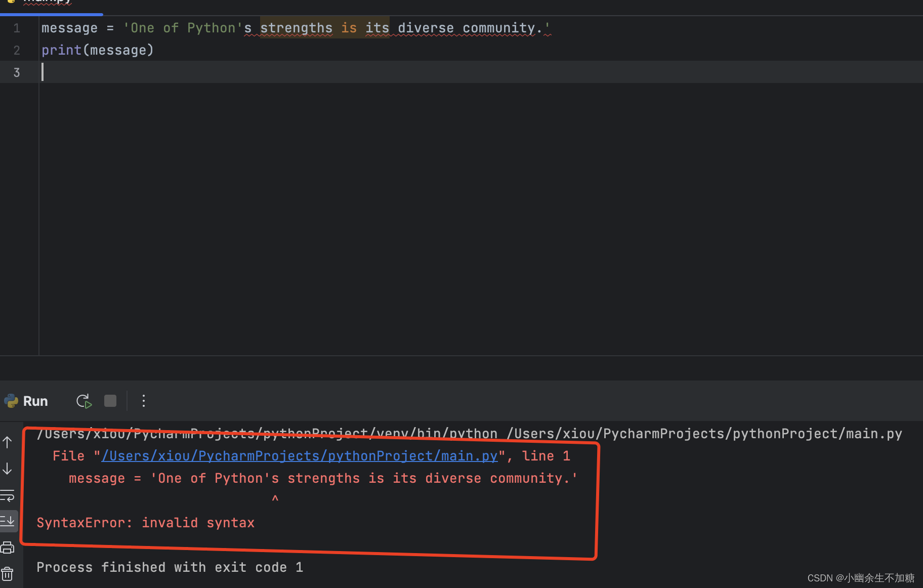The width and height of the screenshot is (923, 588).
Task: Click 'SyntaxError: invalid syntax' console text
Action: pyautogui.click(x=146, y=523)
